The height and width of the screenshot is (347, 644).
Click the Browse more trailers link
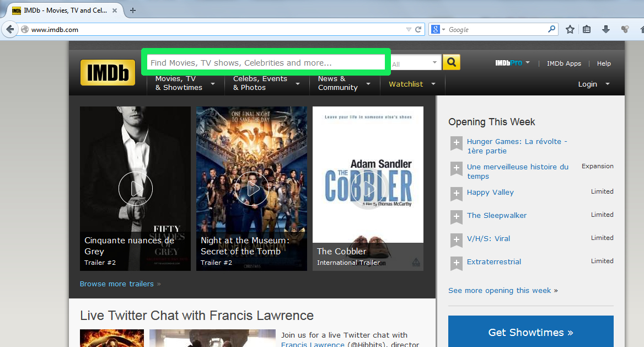coord(117,284)
